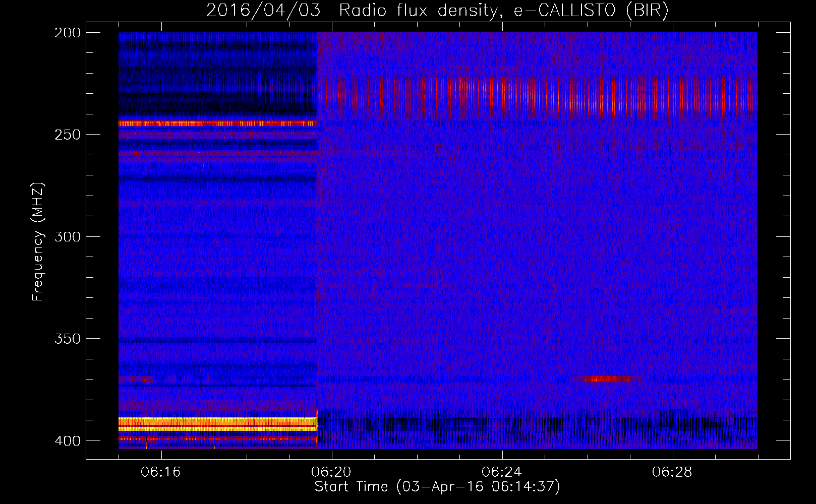This screenshot has height=504, width=816.
Task: Select the 'Frequency (MHZ)' axis label
Action: tap(37, 241)
